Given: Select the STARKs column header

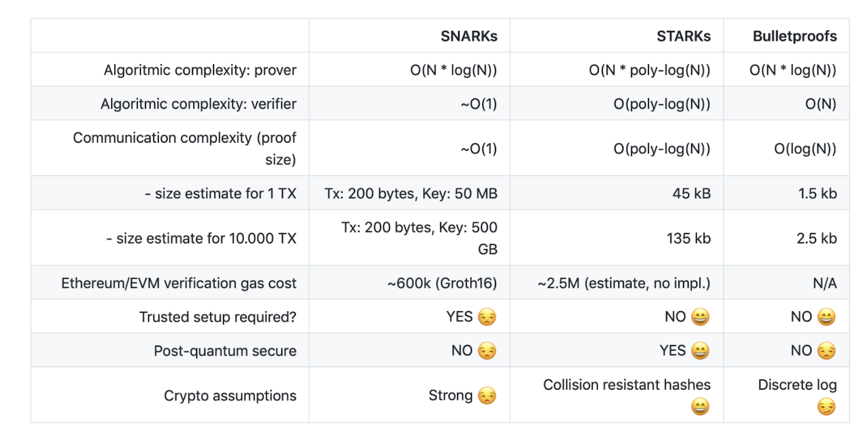Looking at the screenshot, I should pos(683,36).
